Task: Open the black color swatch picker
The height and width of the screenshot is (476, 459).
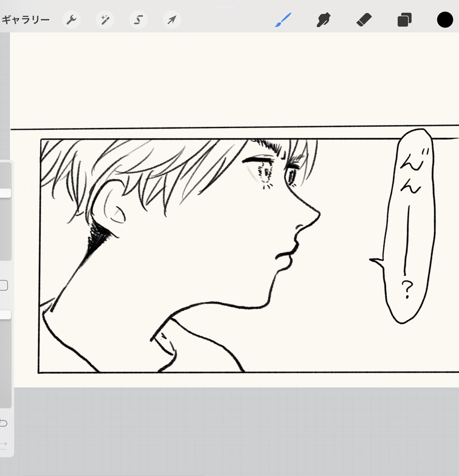Action: coord(445,20)
